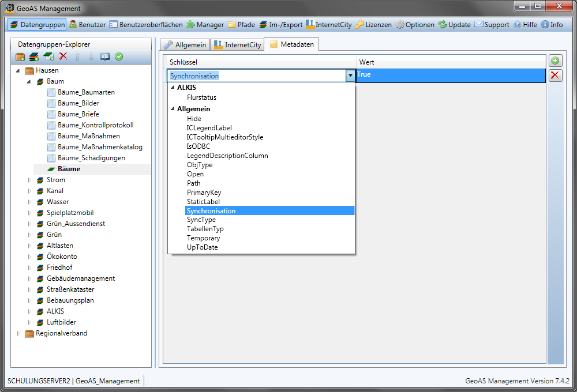The width and height of the screenshot is (577, 392).
Task: Open the InternetCity tab
Action: [x=237, y=45]
